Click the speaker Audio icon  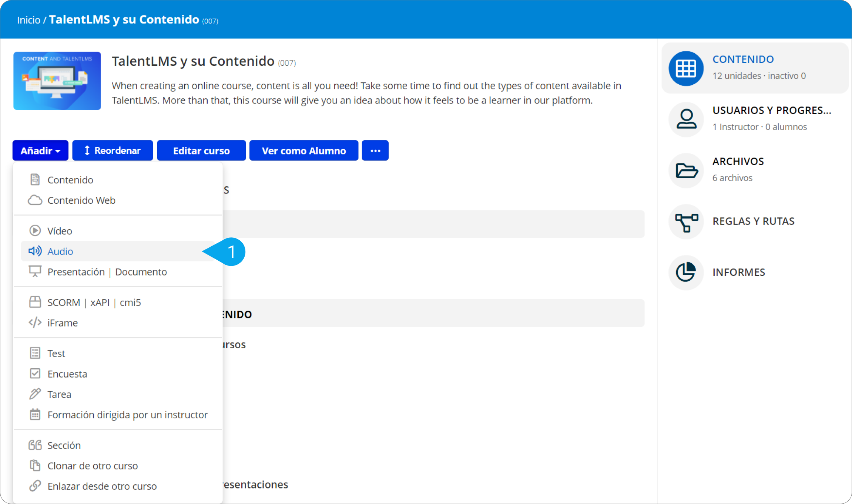(x=35, y=251)
